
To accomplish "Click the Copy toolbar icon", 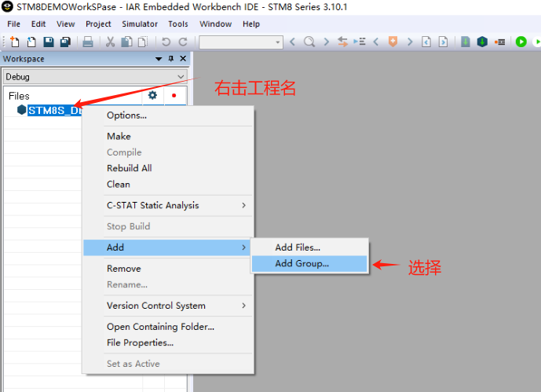I will [126, 42].
